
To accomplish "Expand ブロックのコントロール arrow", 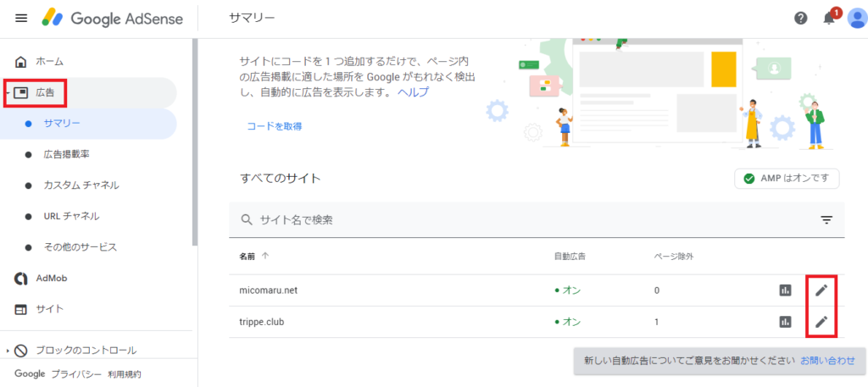I will (7, 351).
